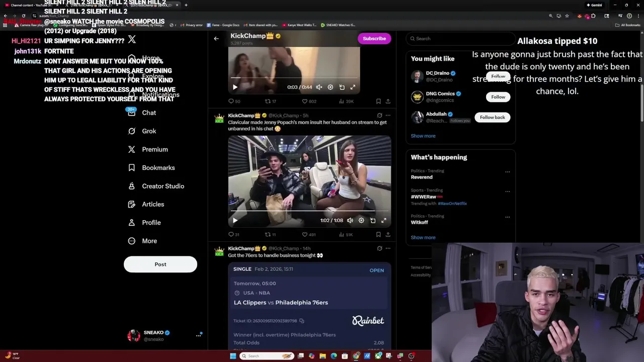Click the Post button
Image resolution: width=644 pixels, height=362 pixels.
(x=160, y=264)
